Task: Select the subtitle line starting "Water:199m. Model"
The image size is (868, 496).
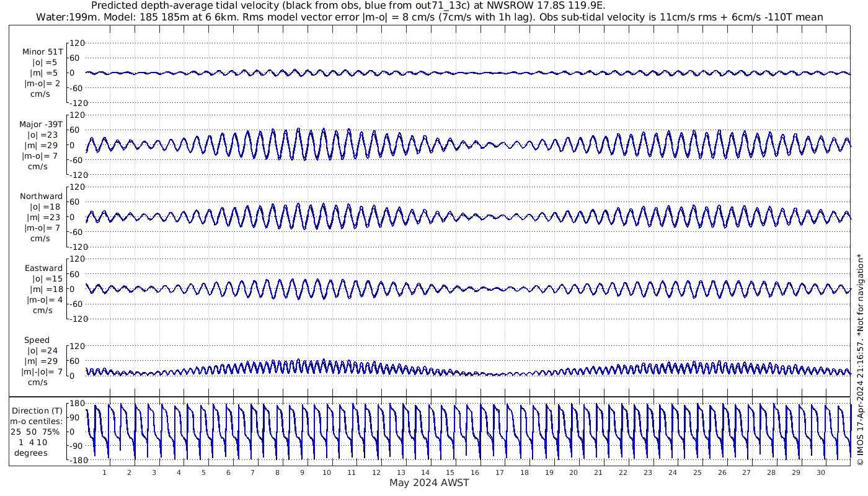Action: [430, 17]
